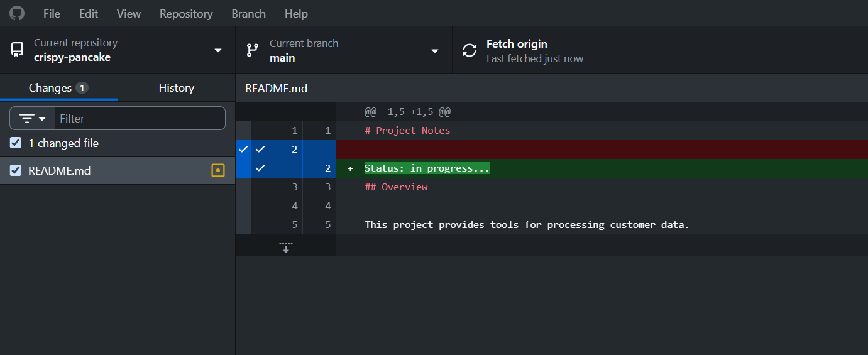Image resolution: width=868 pixels, height=355 pixels.
Task: Deselect the added line 2 checkmark
Action: click(x=260, y=168)
